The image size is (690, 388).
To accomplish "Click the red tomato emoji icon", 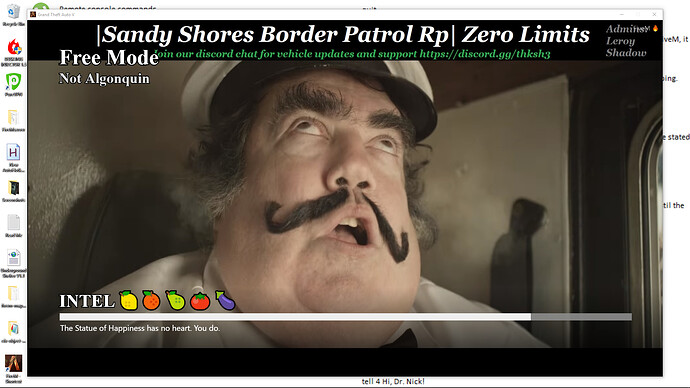I will coord(200,301).
